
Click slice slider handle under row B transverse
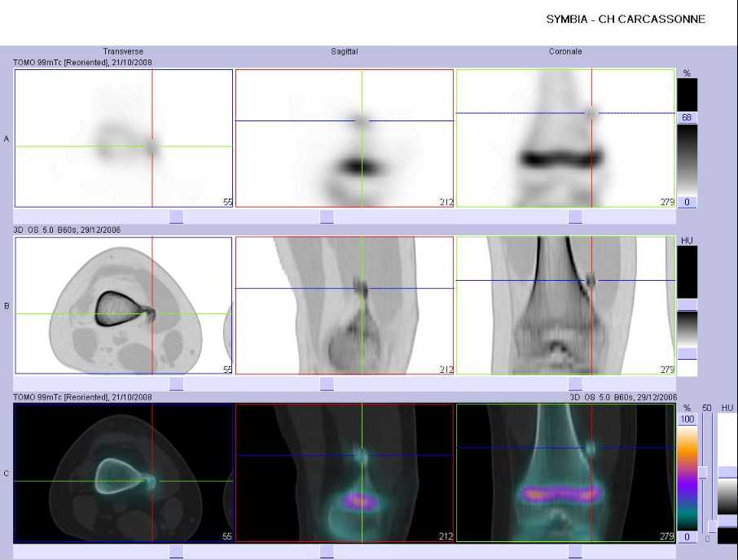point(176,383)
